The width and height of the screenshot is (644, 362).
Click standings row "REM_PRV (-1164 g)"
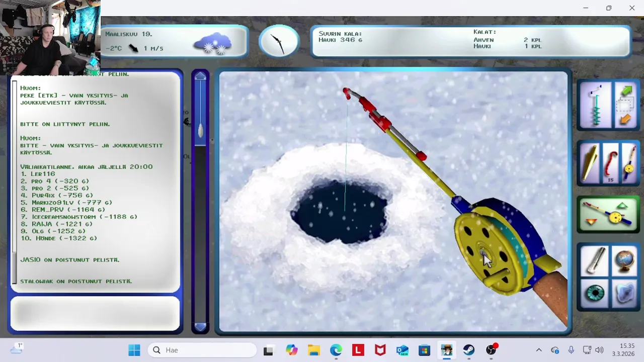click(x=63, y=209)
